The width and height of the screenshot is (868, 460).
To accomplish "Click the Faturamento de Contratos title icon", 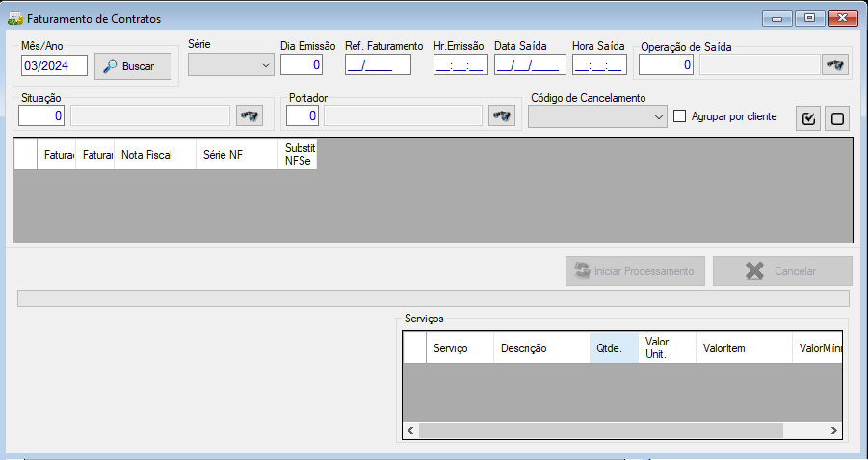I will (14, 19).
